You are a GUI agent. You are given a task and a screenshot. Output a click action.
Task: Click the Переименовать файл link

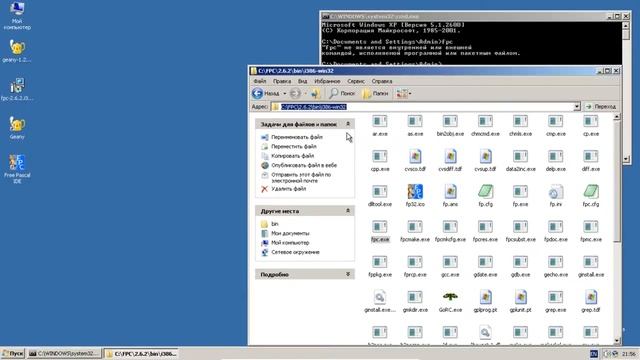pyautogui.click(x=297, y=137)
